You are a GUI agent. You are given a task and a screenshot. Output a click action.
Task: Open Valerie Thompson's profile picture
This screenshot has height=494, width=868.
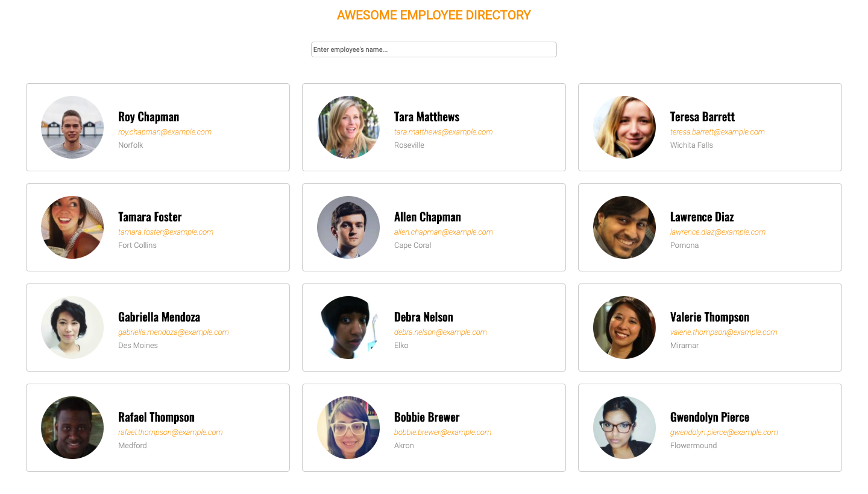[624, 328]
